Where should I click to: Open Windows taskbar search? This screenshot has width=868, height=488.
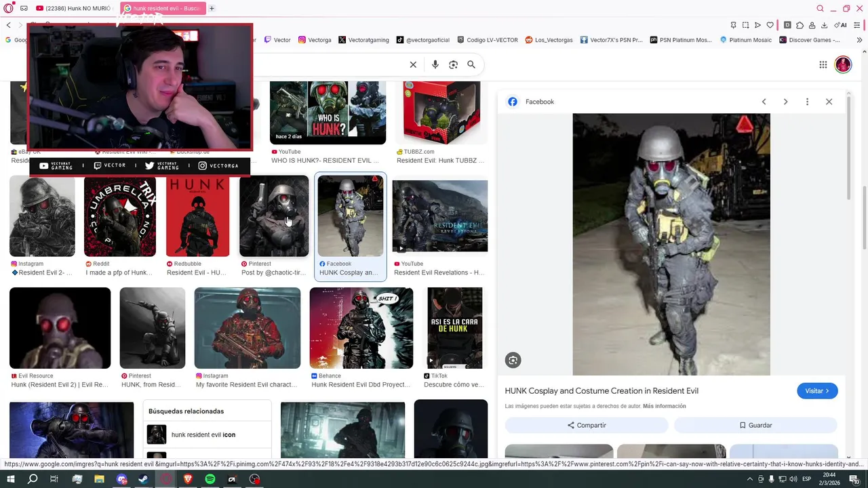click(32, 479)
